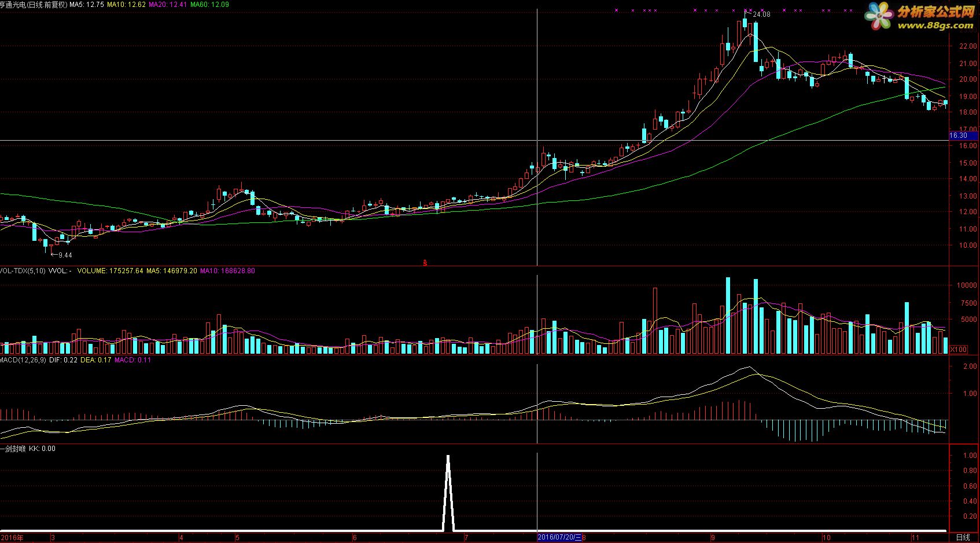Click the 10000 volume axis label
Viewport: 980px width, 543px height.
(967, 285)
